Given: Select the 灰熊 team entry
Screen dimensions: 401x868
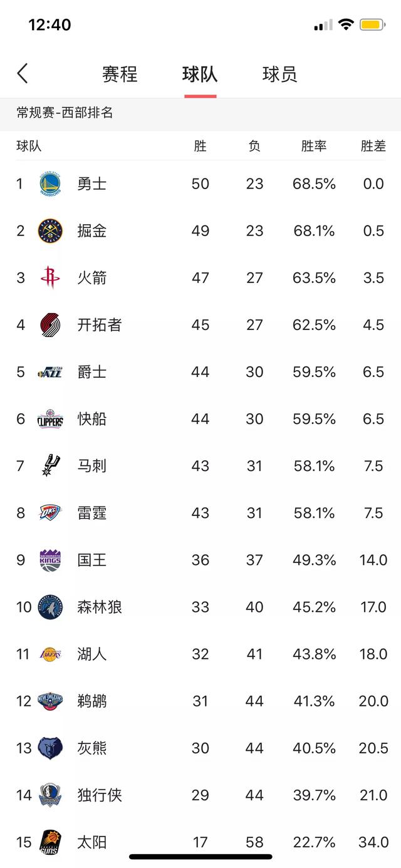Looking at the screenshot, I should [200, 748].
